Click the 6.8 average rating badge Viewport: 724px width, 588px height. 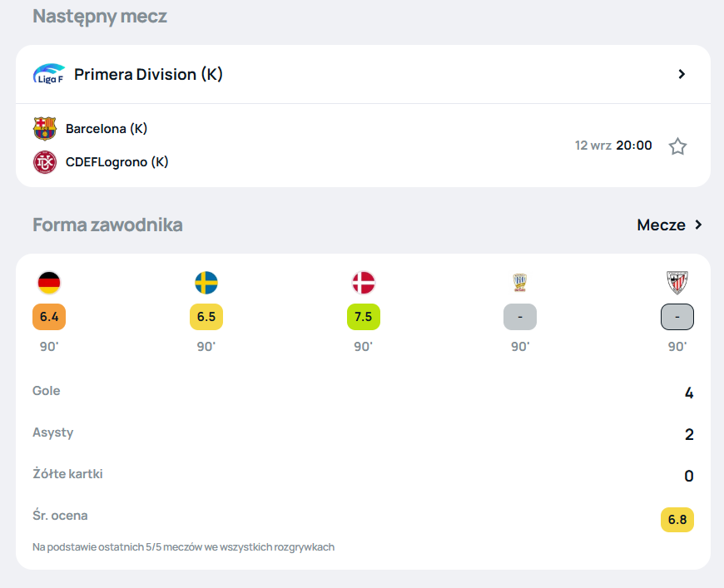677,520
